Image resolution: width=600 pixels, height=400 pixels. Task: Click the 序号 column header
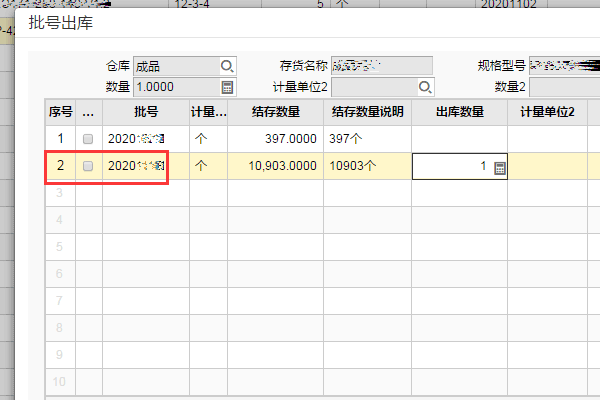(x=61, y=111)
